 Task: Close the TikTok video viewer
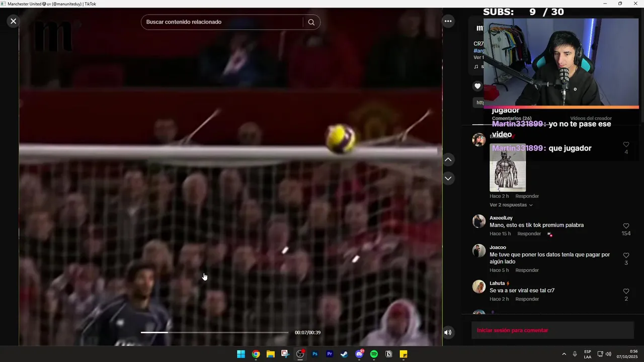coord(13,21)
